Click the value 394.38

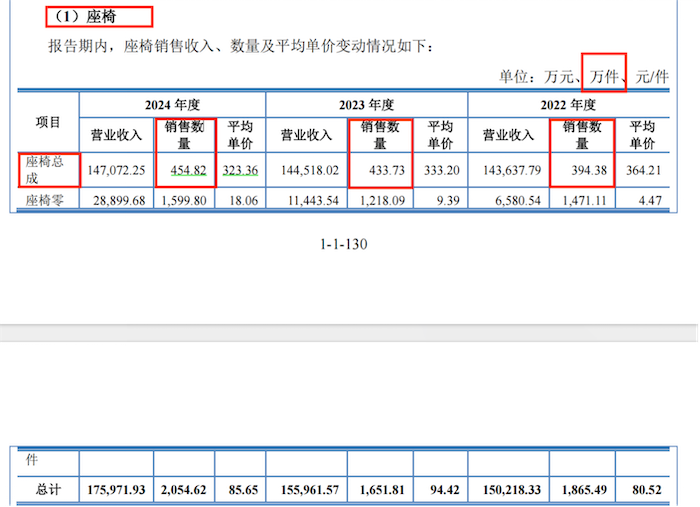pos(589,170)
